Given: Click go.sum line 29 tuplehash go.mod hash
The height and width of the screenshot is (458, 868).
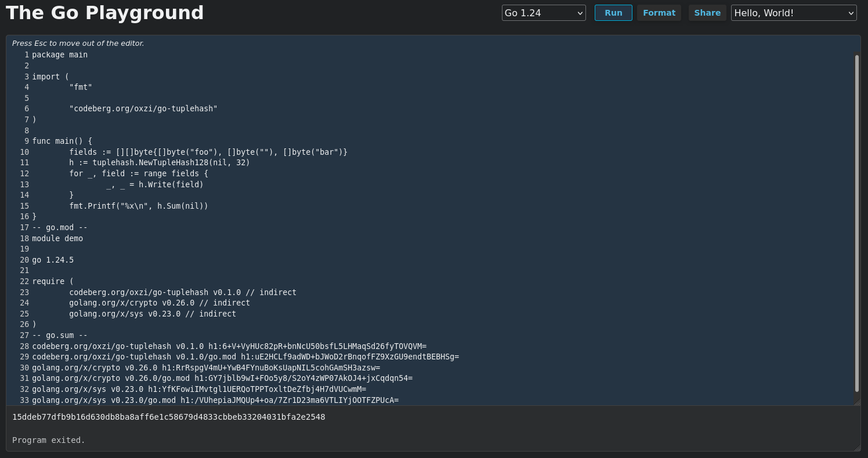Looking at the screenshot, I should click(245, 357).
